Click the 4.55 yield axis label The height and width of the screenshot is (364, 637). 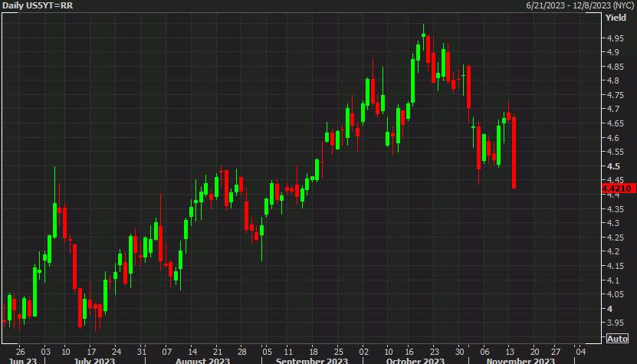coord(616,152)
